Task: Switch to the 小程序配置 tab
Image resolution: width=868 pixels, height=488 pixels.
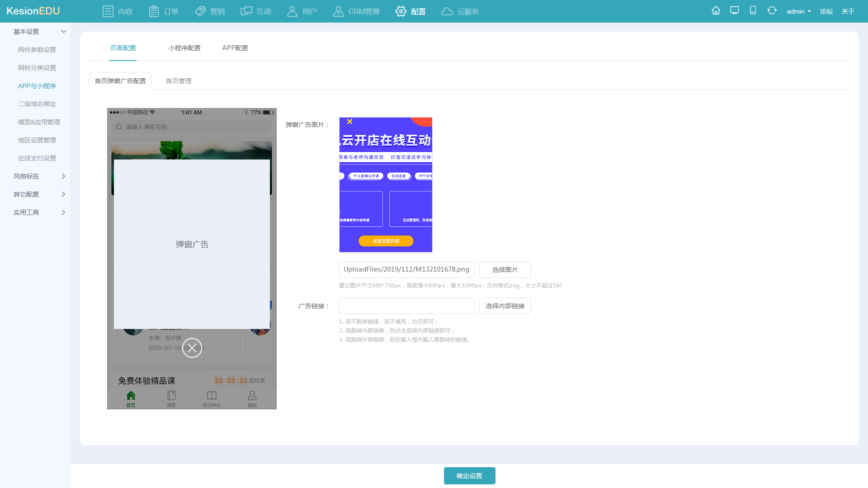Action: [184, 47]
